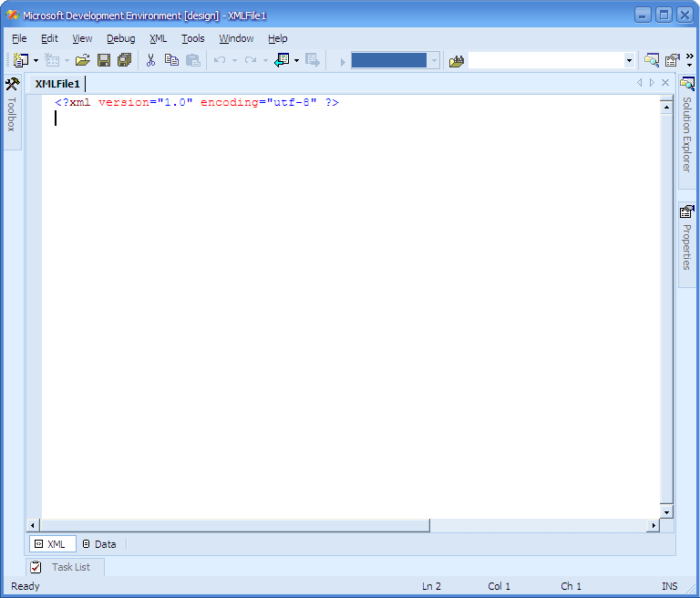Open the Properties side panel
The width and height of the screenshot is (700, 598).
[x=686, y=240]
